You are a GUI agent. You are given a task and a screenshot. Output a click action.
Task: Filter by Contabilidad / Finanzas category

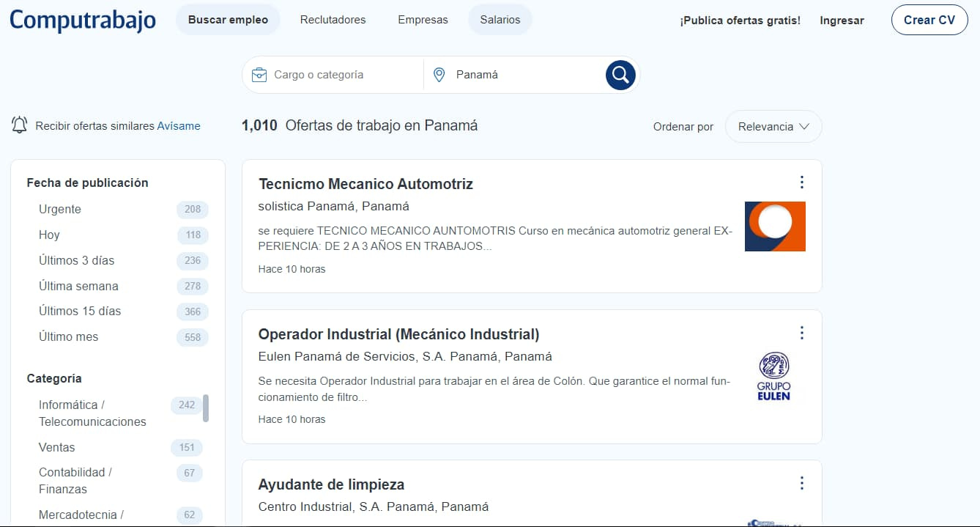tap(75, 481)
